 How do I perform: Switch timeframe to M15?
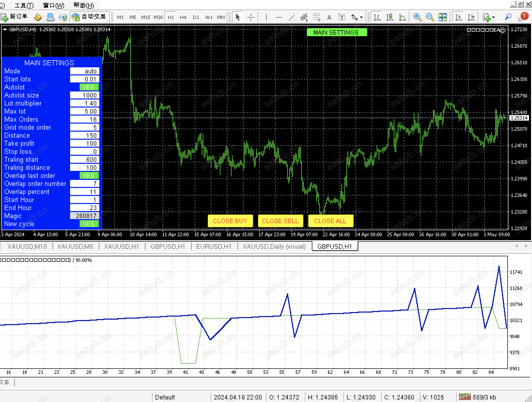(146, 17)
